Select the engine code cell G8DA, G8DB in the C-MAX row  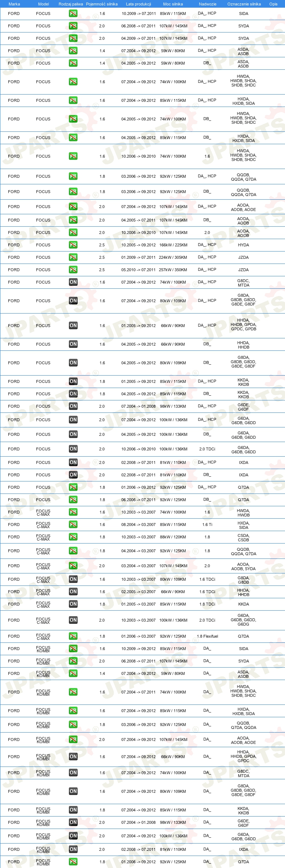(x=243, y=580)
